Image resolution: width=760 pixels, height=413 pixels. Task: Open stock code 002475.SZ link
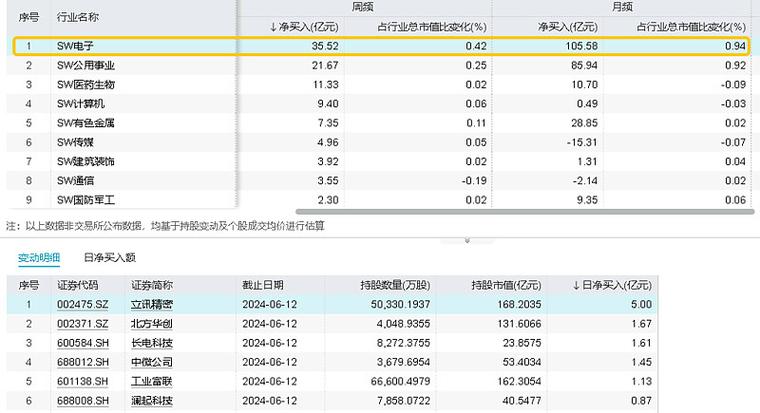click(x=82, y=304)
